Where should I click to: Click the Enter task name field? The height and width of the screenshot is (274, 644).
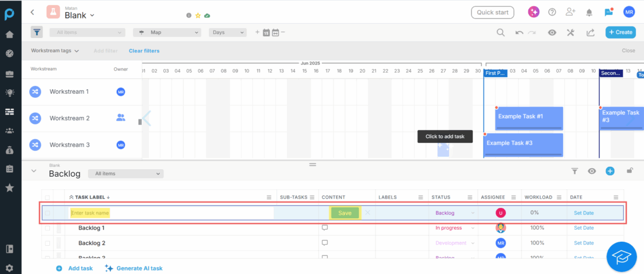pos(90,213)
